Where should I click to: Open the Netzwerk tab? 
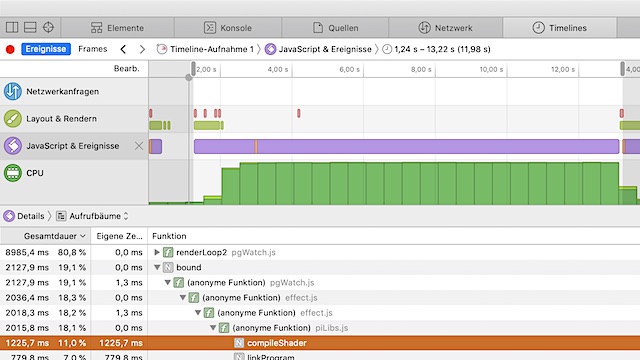[x=445, y=28]
